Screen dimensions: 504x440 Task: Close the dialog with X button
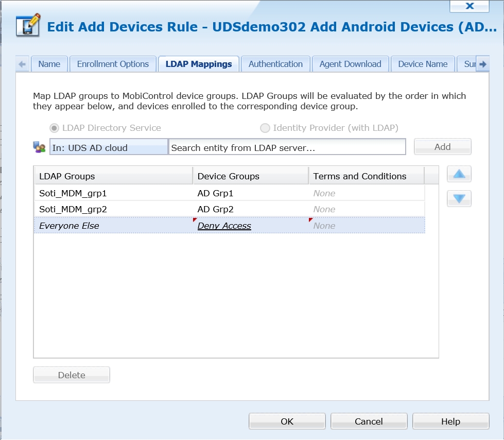pyautogui.click(x=469, y=6)
